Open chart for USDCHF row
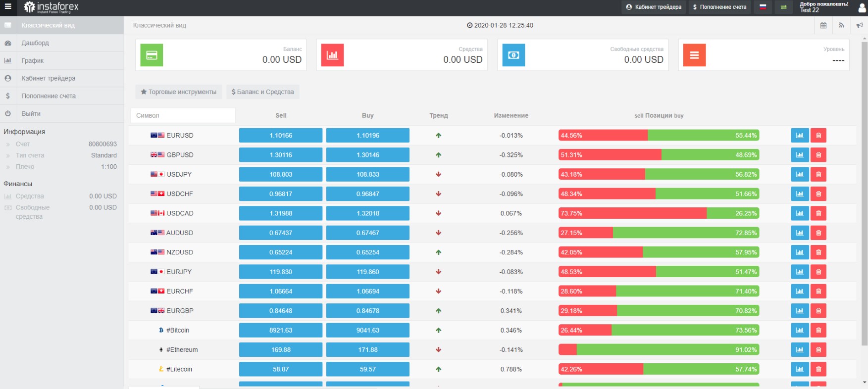 tap(800, 194)
